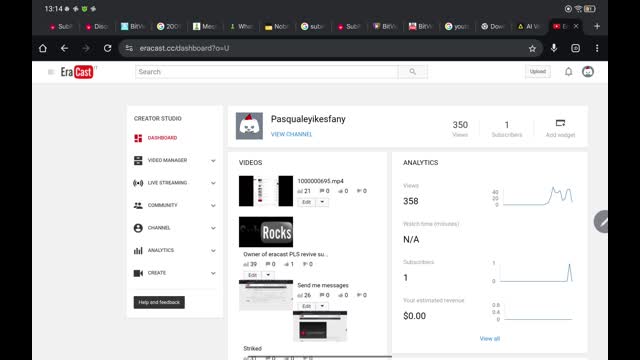Expand Analytics chevron

(x=213, y=251)
